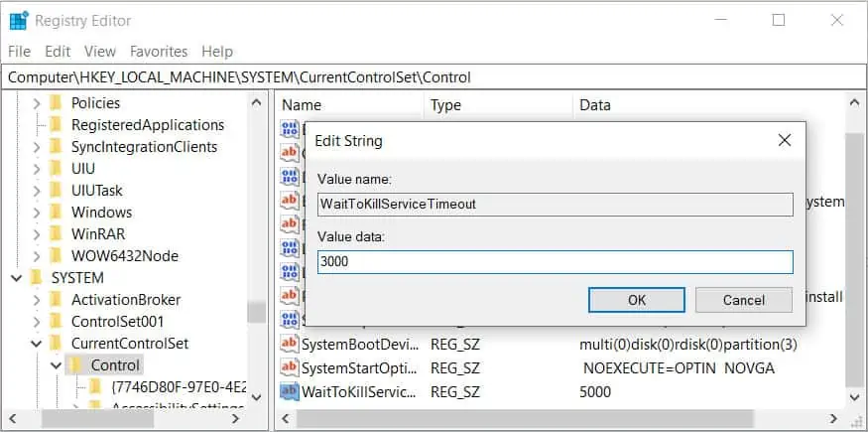Click the WOW6432Node folder icon
This screenshot has width=868, height=432.
56,256
